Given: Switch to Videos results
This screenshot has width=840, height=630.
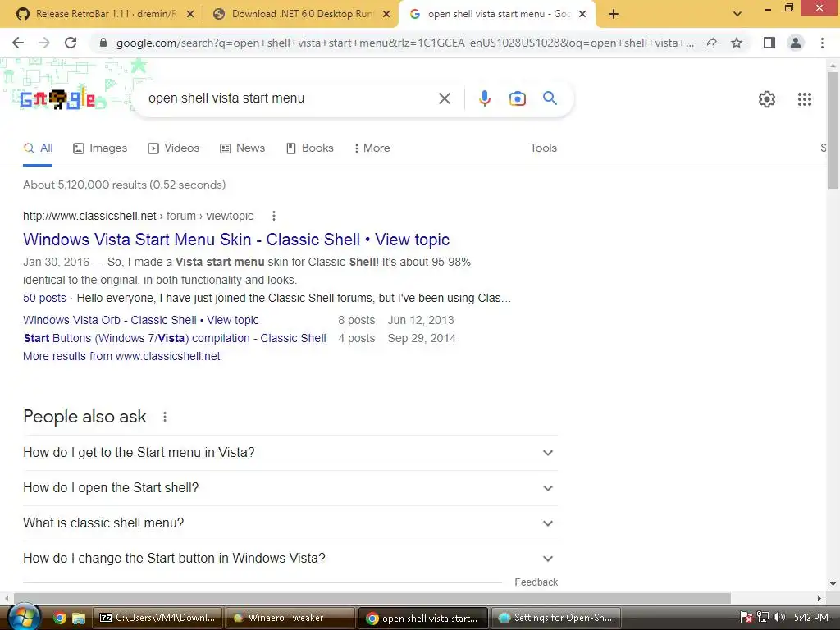Looking at the screenshot, I should [174, 148].
